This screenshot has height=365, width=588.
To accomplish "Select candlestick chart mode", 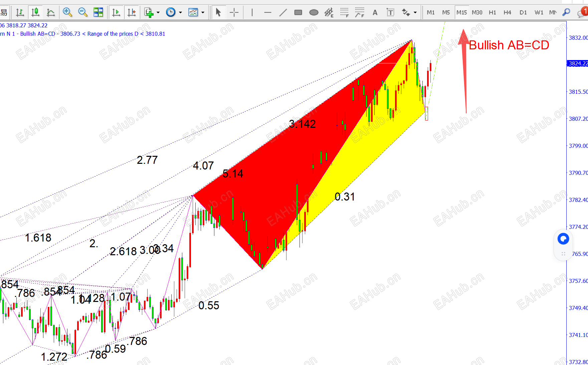I will [x=35, y=13].
